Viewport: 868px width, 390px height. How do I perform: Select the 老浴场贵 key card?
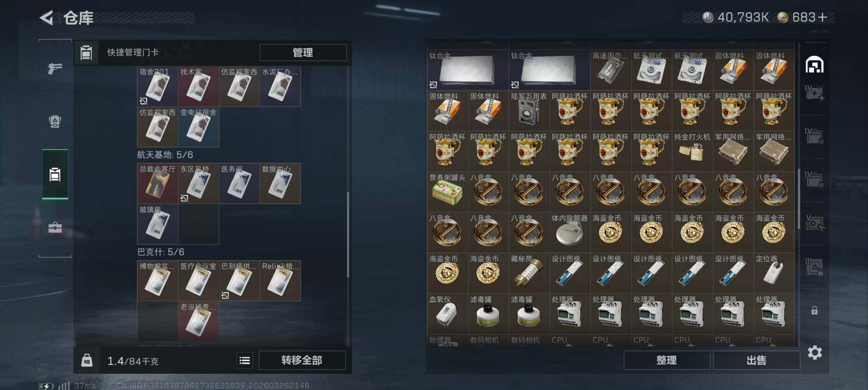pyautogui.click(x=198, y=321)
